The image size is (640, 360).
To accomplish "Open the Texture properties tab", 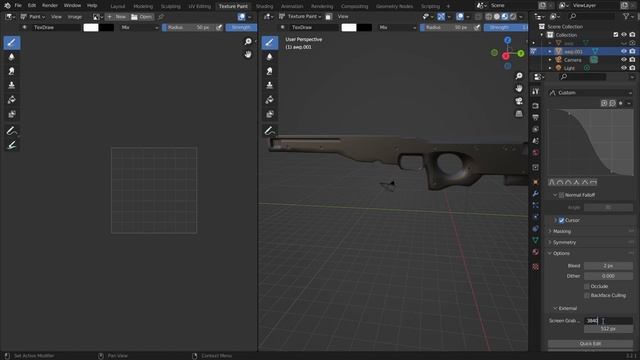I will pyautogui.click(x=536, y=267).
